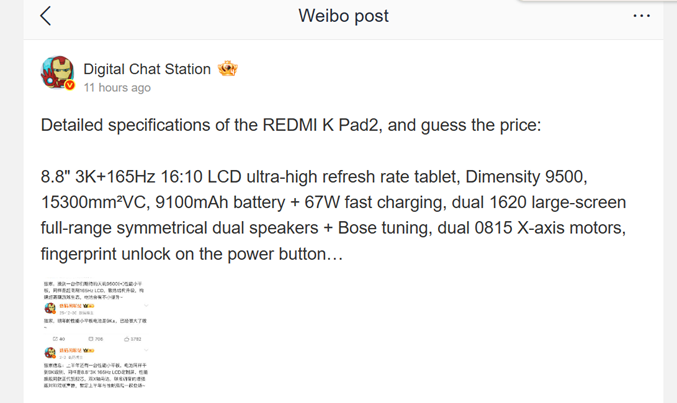The image size is (677, 403).
Task: Expand the post at the trailing ellipsis
Action: click(335, 254)
